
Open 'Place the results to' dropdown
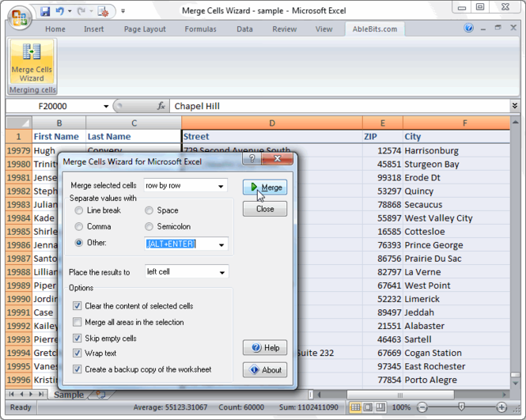221,272
